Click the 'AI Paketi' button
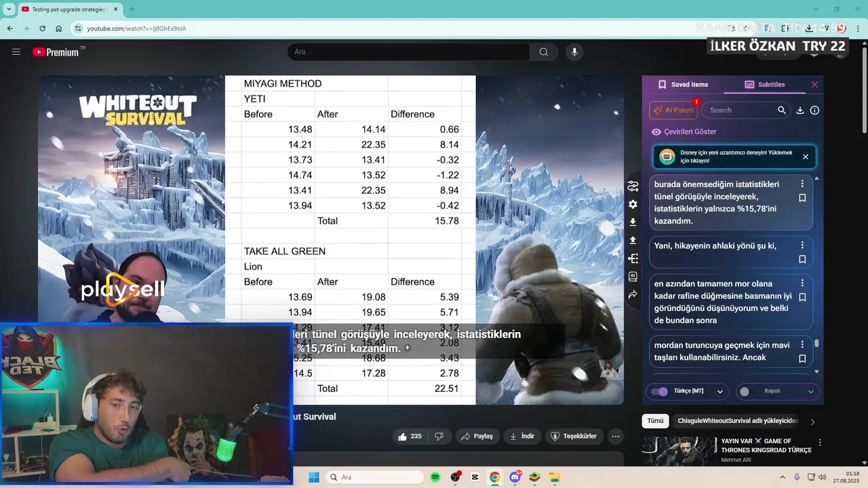Image resolution: width=868 pixels, height=488 pixels. pyautogui.click(x=673, y=110)
